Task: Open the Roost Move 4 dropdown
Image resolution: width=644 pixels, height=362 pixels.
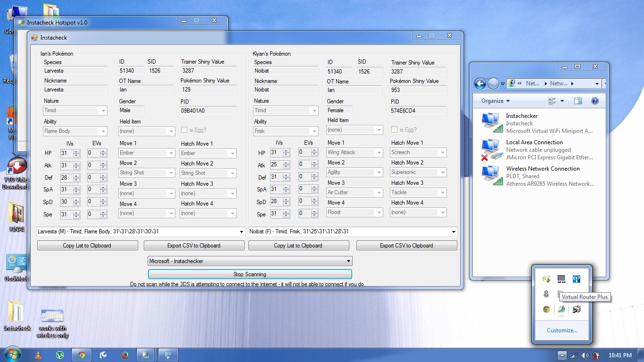Action: [x=379, y=213]
